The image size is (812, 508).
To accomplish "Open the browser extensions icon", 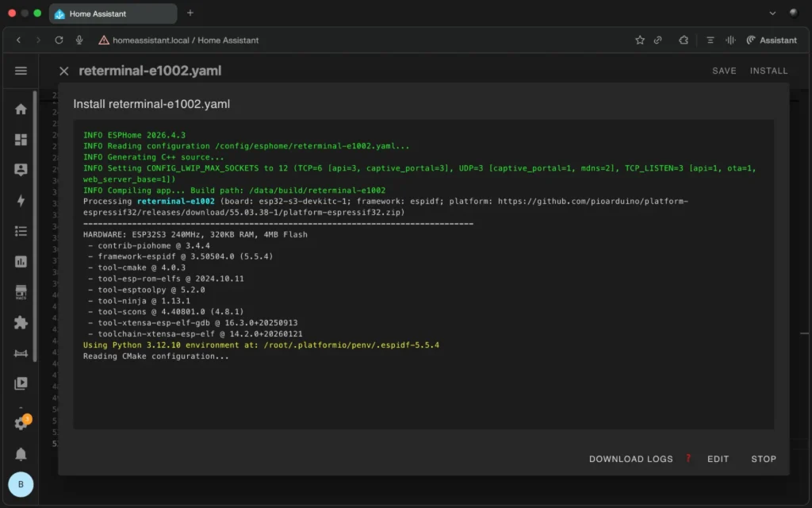I will click(x=684, y=40).
